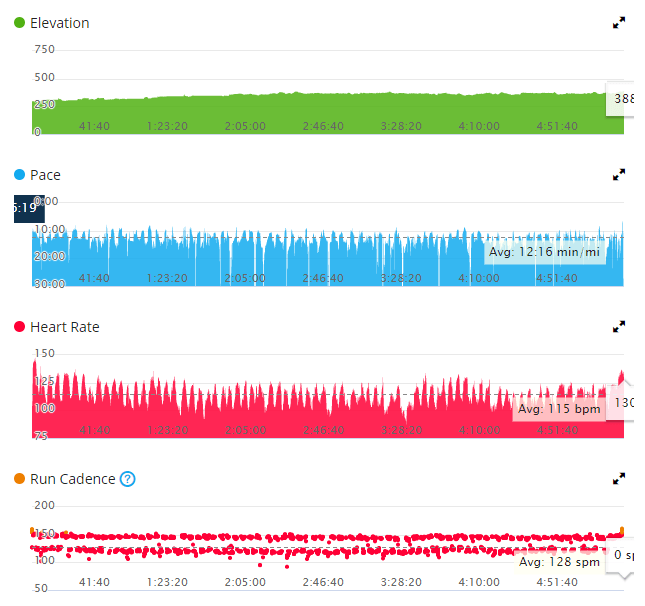Click the red Heart Rate legend dot
Viewport: 645px width, 606px height.
(19, 327)
